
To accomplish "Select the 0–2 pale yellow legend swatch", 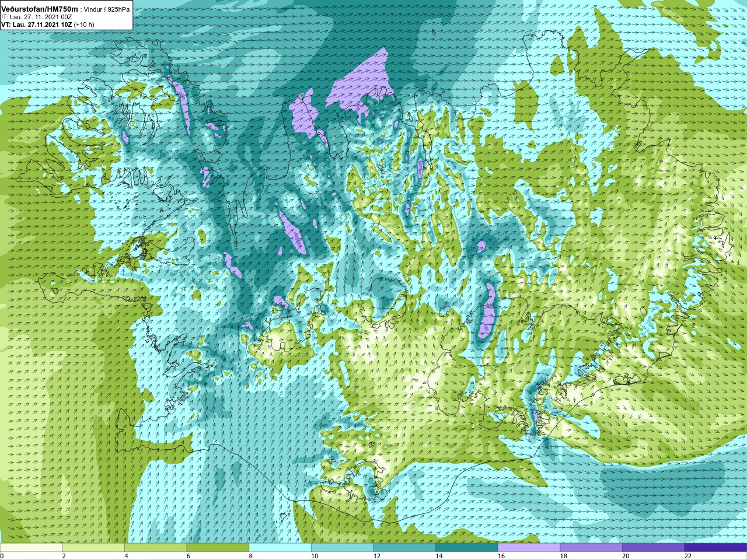I will [x=31, y=547].
